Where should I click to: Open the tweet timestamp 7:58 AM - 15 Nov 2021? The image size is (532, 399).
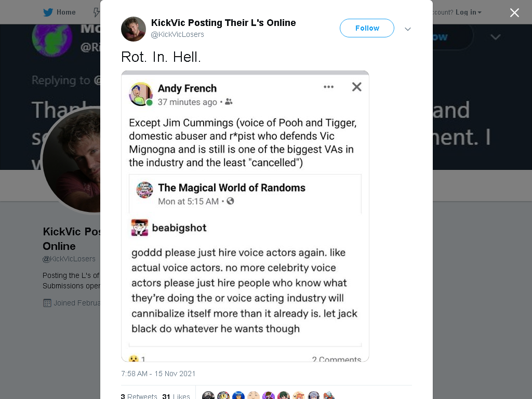158,374
